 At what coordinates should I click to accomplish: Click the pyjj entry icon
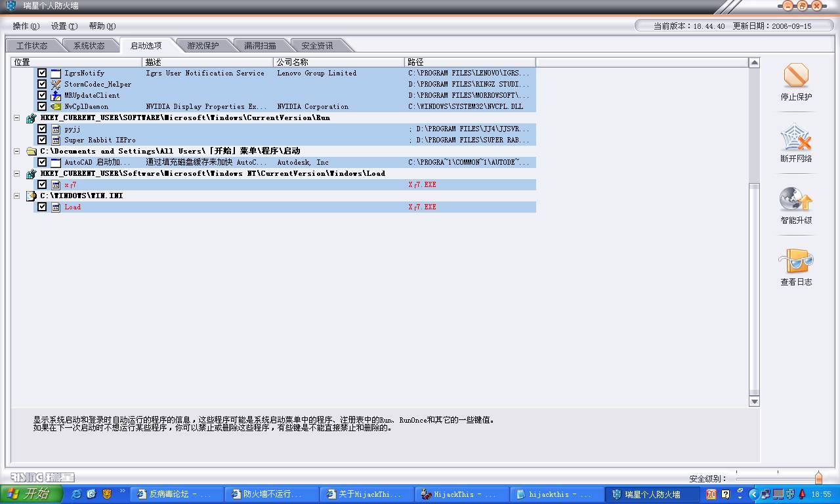(x=56, y=129)
